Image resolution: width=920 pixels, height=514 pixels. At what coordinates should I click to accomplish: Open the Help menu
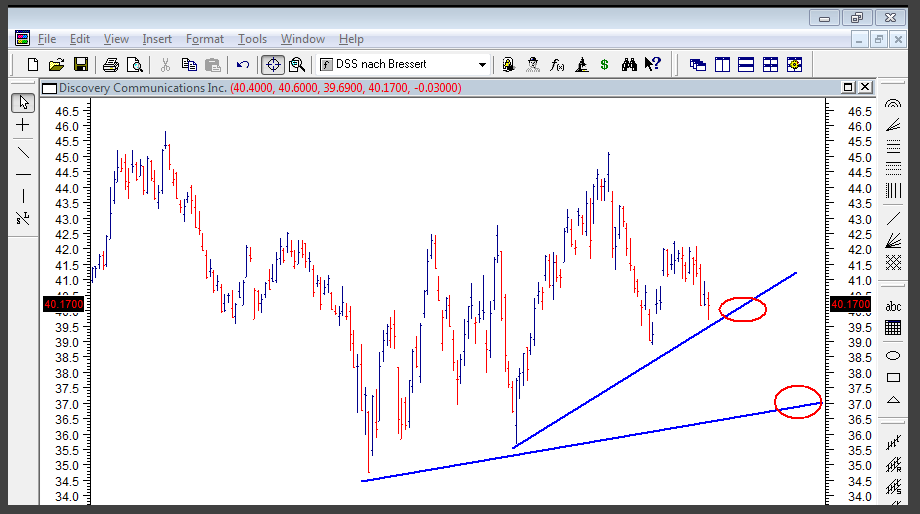pyautogui.click(x=351, y=39)
